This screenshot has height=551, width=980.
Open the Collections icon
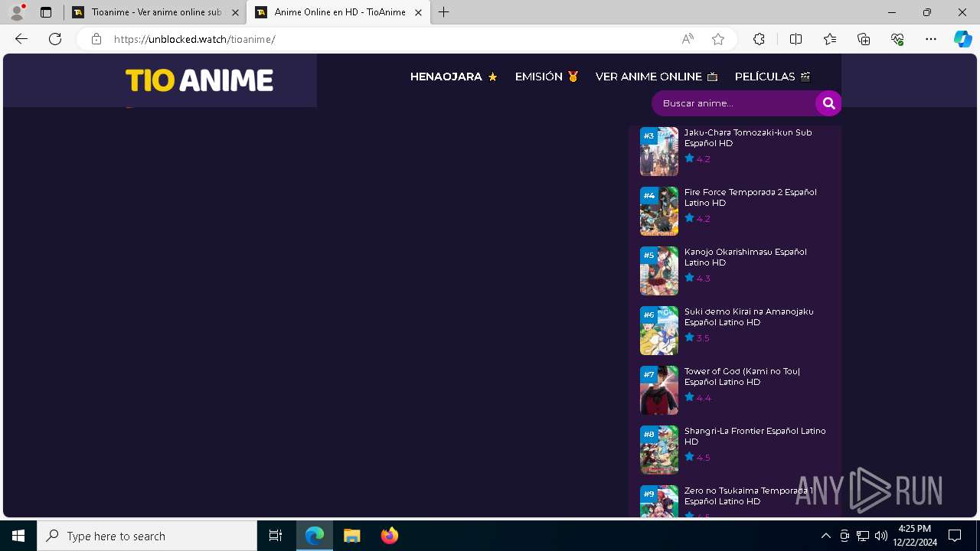pyautogui.click(x=864, y=39)
